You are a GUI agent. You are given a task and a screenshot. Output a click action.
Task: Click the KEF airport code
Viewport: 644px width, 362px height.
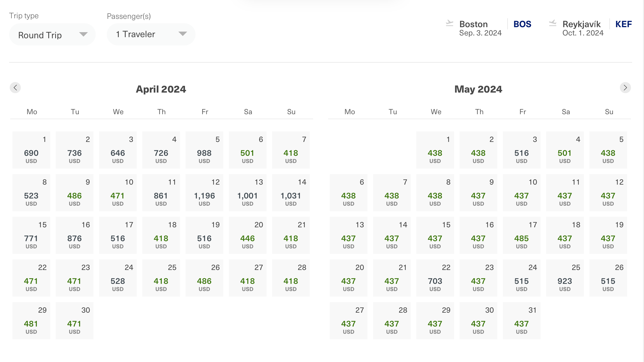(x=623, y=24)
